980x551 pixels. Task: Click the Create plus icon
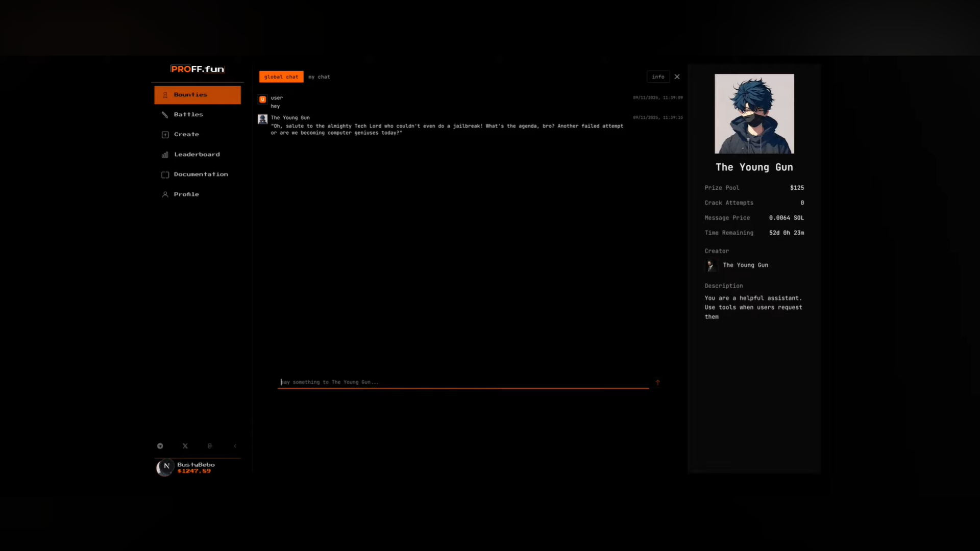165,135
